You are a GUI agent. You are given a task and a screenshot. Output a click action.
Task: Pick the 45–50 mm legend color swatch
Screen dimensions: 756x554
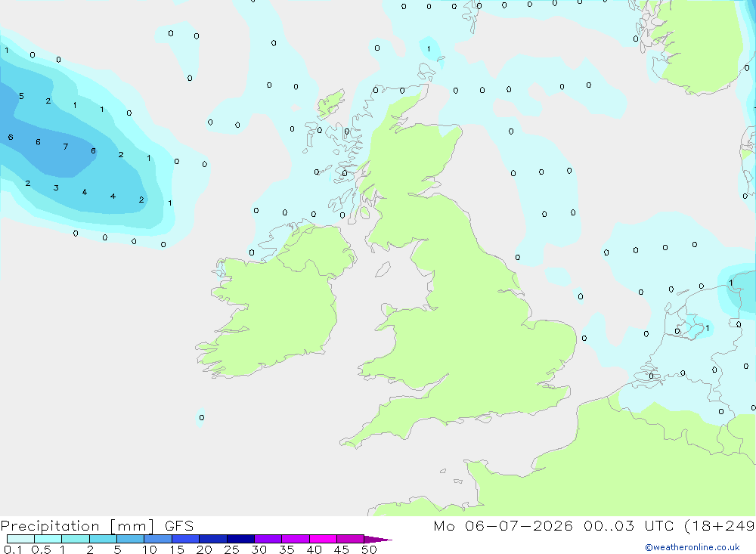(350, 539)
